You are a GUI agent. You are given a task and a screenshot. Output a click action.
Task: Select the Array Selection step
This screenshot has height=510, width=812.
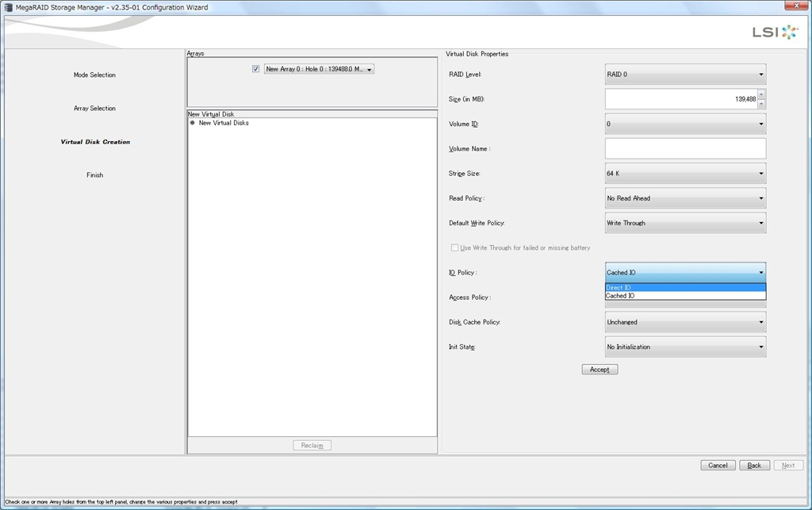pyautogui.click(x=95, y=108)
